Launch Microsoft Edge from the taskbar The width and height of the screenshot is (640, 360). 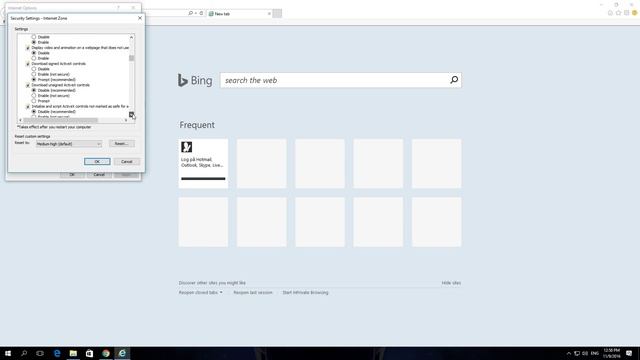(x=57, y=353)
